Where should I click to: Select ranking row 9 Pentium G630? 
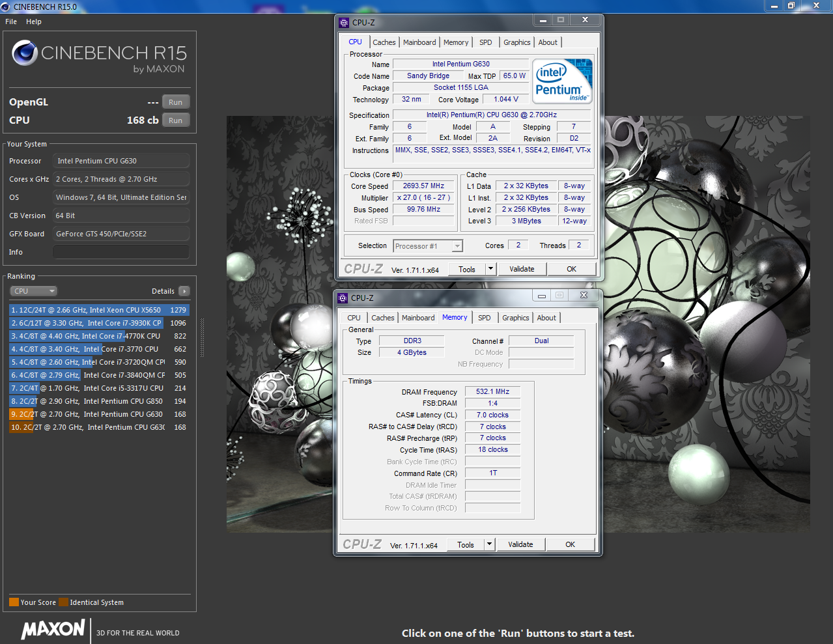pos(99,414)
